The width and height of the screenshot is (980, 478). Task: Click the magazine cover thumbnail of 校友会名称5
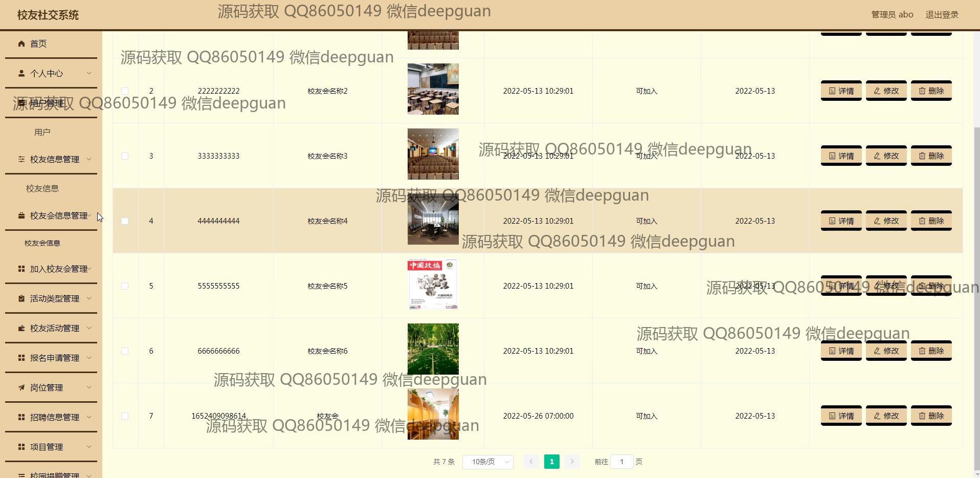click(433, 284)
